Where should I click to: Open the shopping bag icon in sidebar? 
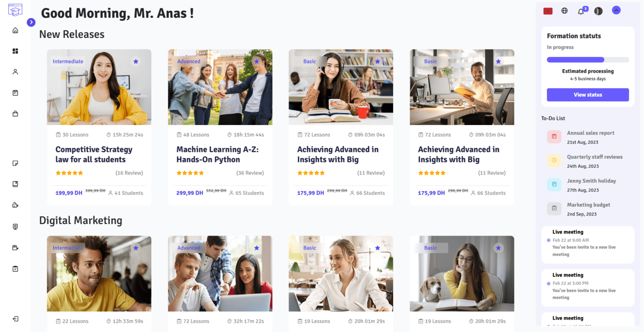15,114
